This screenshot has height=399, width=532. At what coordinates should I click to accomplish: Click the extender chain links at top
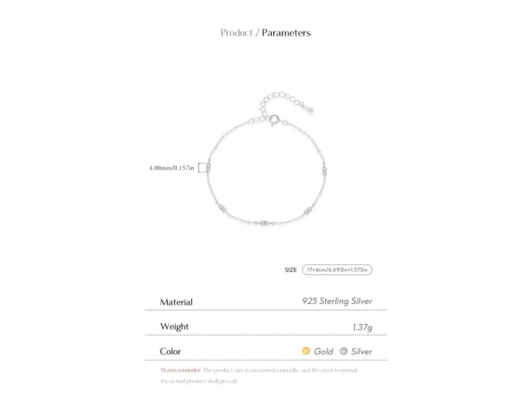pyautogui.click(x=281, y=101)
